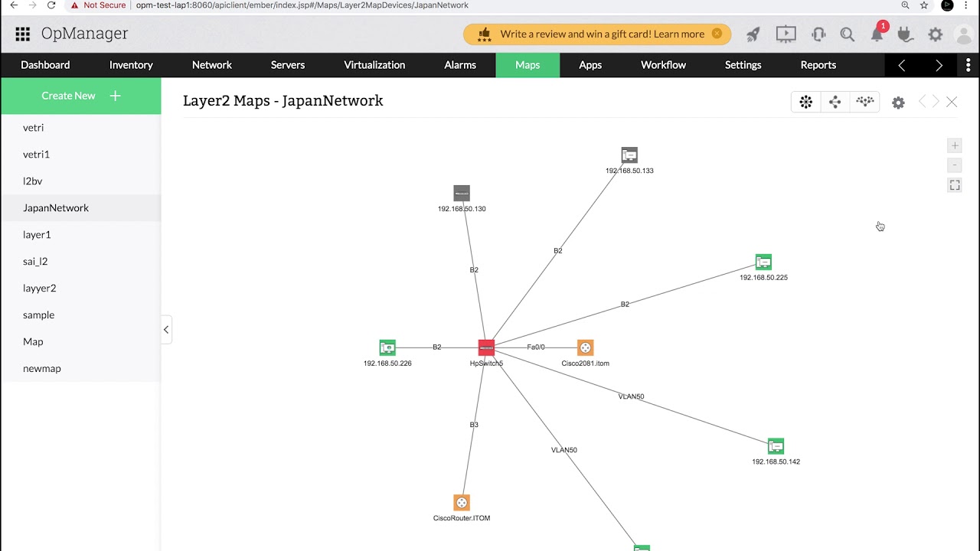Switch to the Maps tab
This screenshot has height=551, width=980.
point(528,65)
